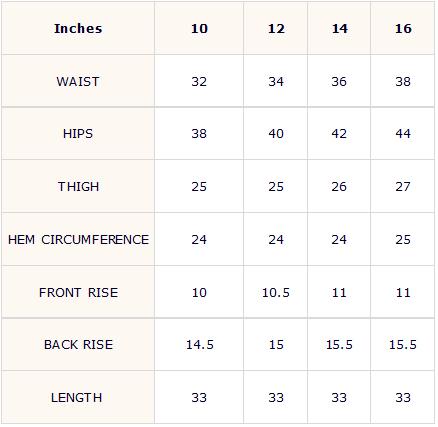Select the size 16 column header

click(x=403, y=29)
